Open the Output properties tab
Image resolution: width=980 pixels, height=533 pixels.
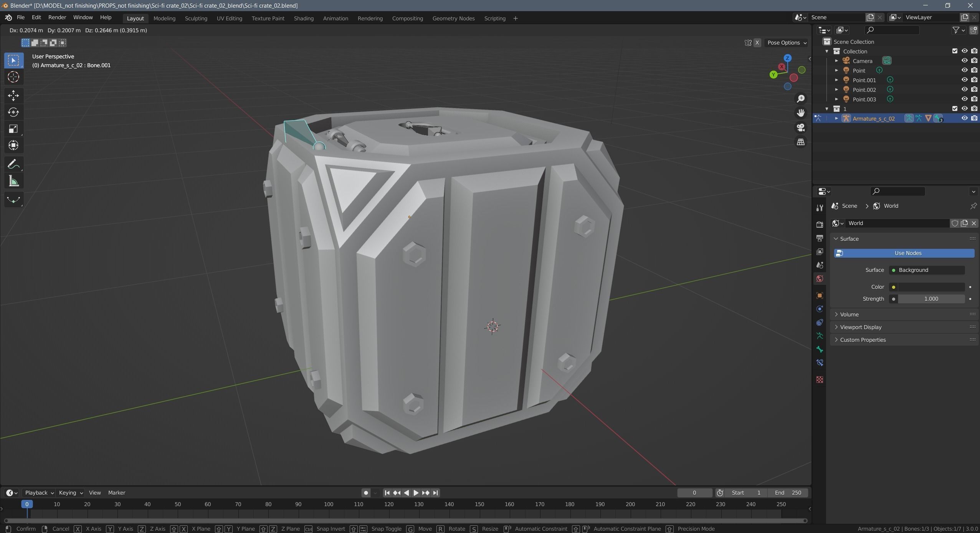(x=820, y=238)
